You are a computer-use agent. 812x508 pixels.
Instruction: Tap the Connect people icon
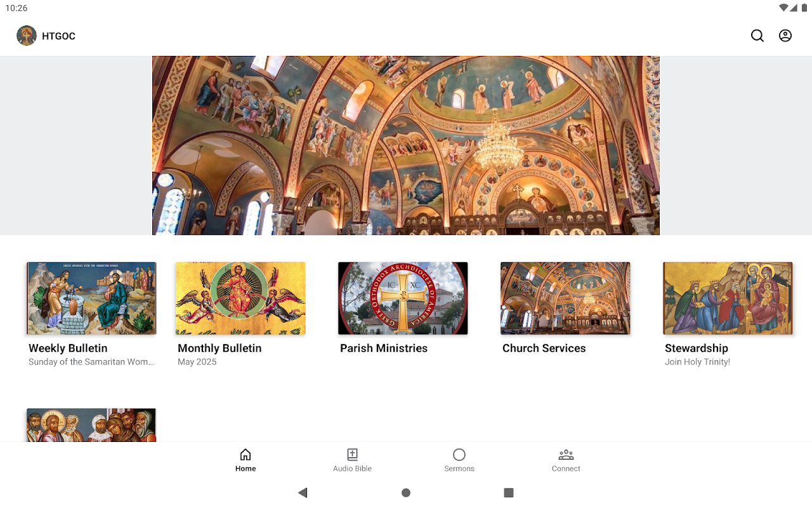click(566, 455)
